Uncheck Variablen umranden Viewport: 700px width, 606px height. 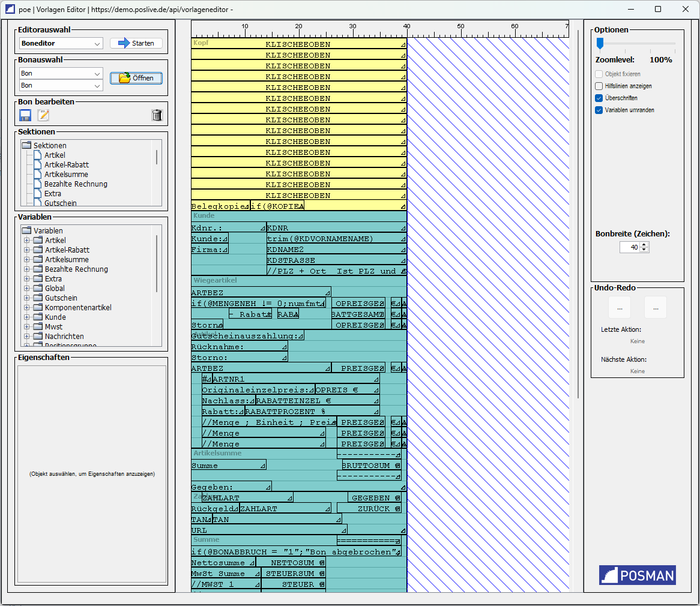click(x=599, y=110)
